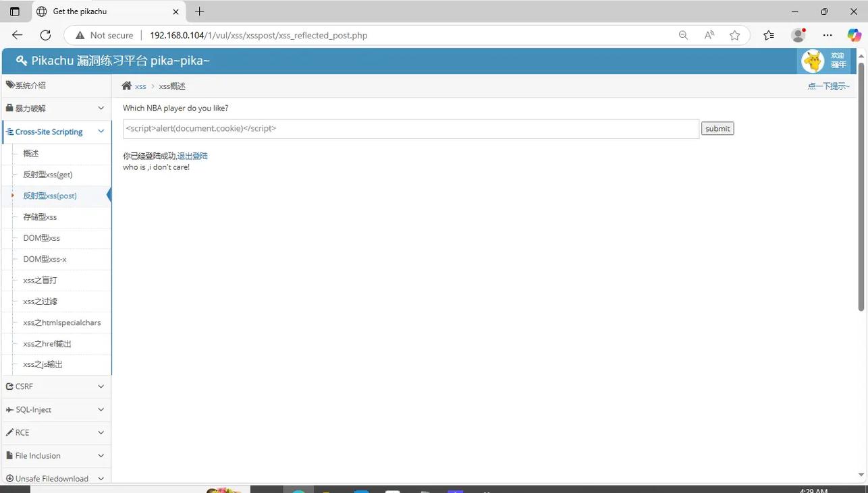Image resolution: width=868 pixels, height=493 pixels.
Task: Launch the Copilot sidebar icon
Action: (855, 35)
